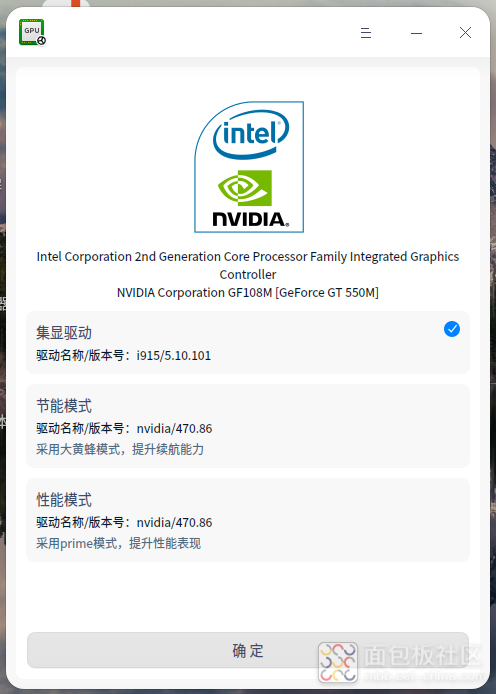This screenshot has height=694, width=496.
Task: Click the Intel Corporation graphics controller name
Action: 248,265
